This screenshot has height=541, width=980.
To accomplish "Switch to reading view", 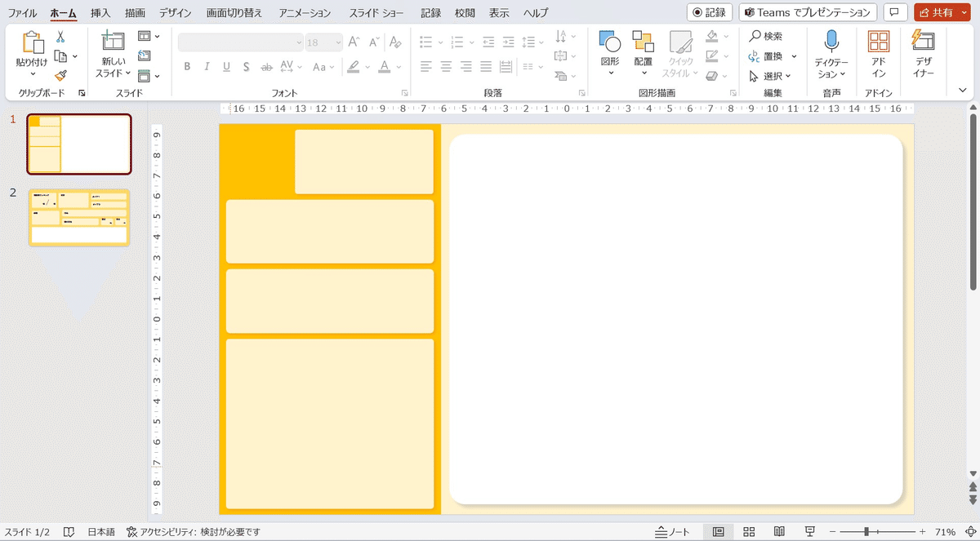I will point(779,532).
